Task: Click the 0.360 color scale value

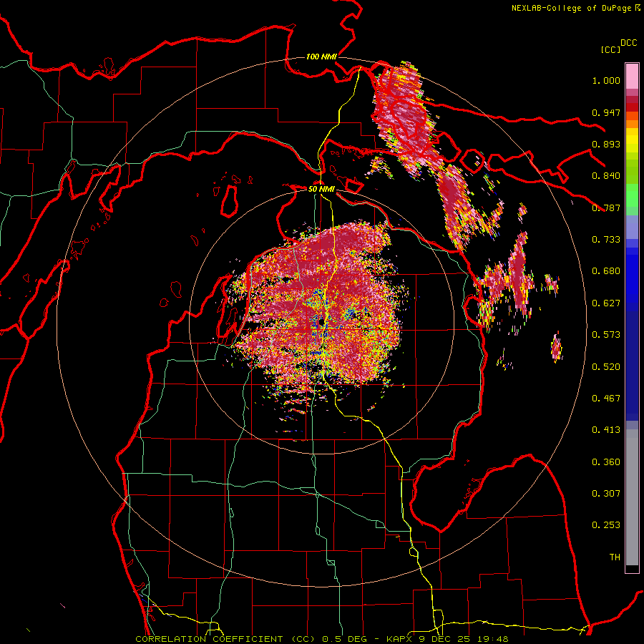Action: click(x=606, y=462)
